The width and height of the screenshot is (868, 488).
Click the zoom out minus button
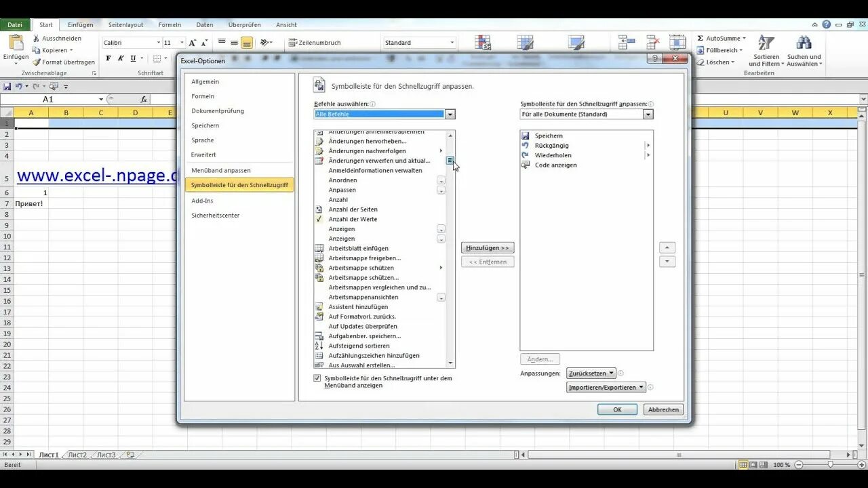pos(800,465)
